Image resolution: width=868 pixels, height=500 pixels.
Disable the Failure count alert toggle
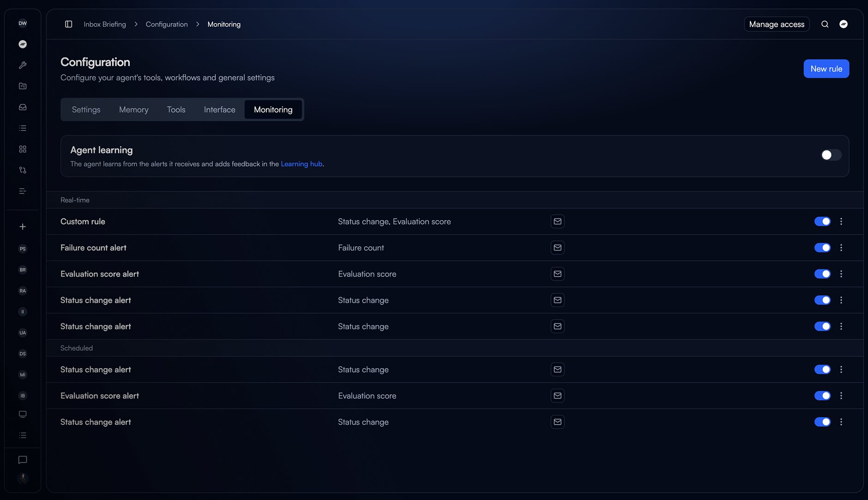coord(822,248)
